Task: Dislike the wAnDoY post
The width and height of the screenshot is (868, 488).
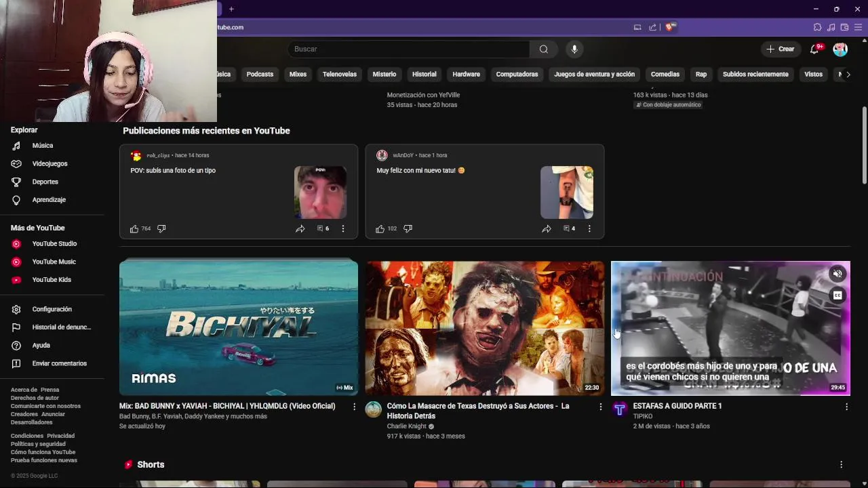Action: (x=408, y=228)
